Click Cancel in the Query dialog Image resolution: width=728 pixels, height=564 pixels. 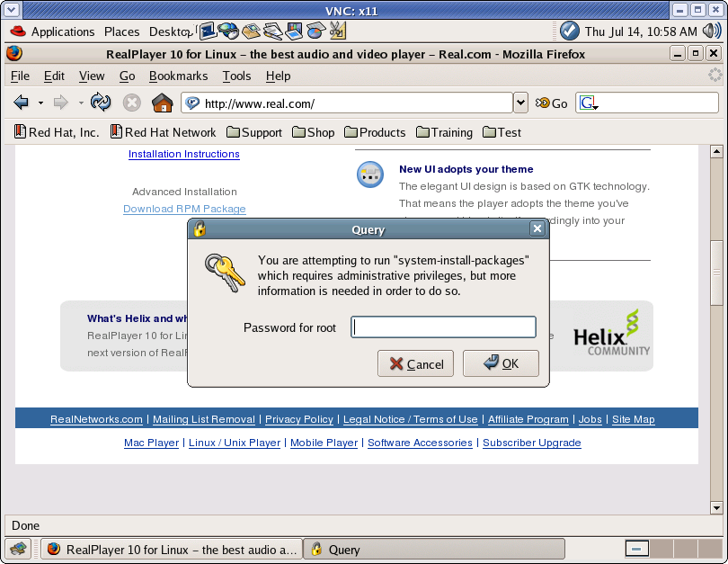coord(415,363)
